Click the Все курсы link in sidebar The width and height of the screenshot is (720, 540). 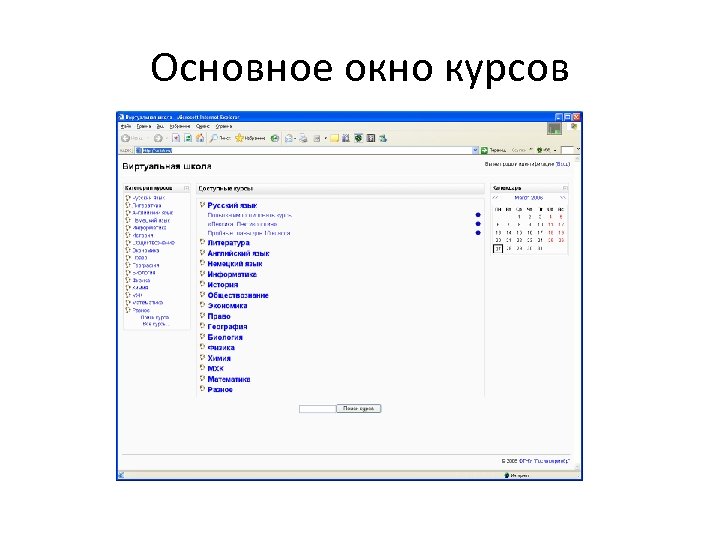pyautogui.click(x=156, y=324)
